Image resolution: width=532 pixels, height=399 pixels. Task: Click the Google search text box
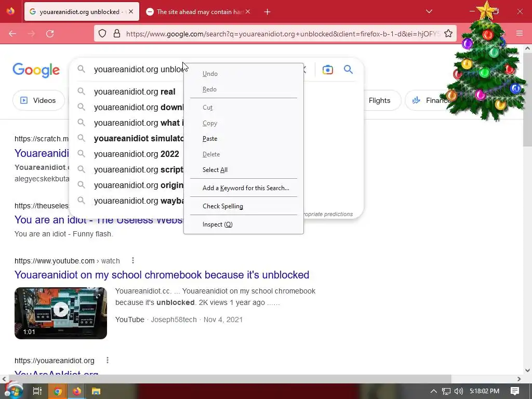pyautogui.click(x=138, y=69)
